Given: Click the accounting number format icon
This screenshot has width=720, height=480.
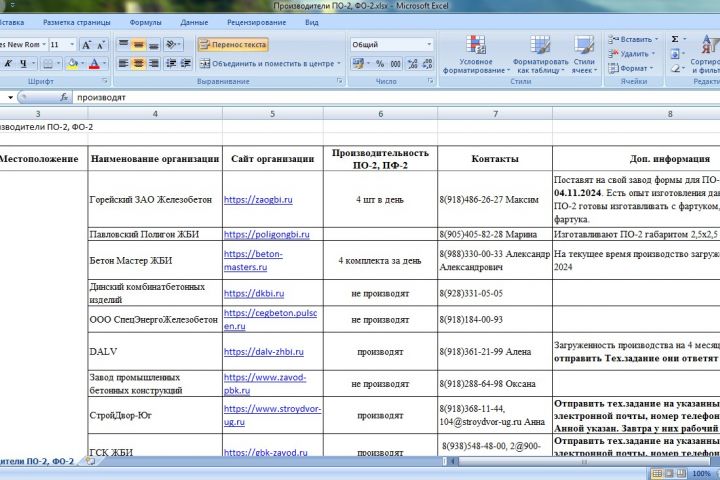Looking at the screenshot, I should tap(359, 63).
